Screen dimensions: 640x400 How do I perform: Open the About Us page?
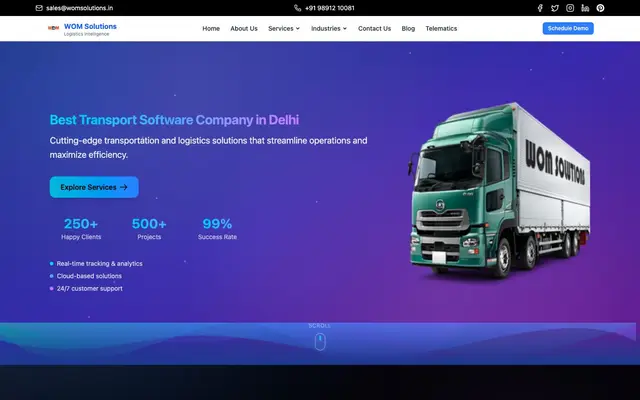click(x=244, y=29)
